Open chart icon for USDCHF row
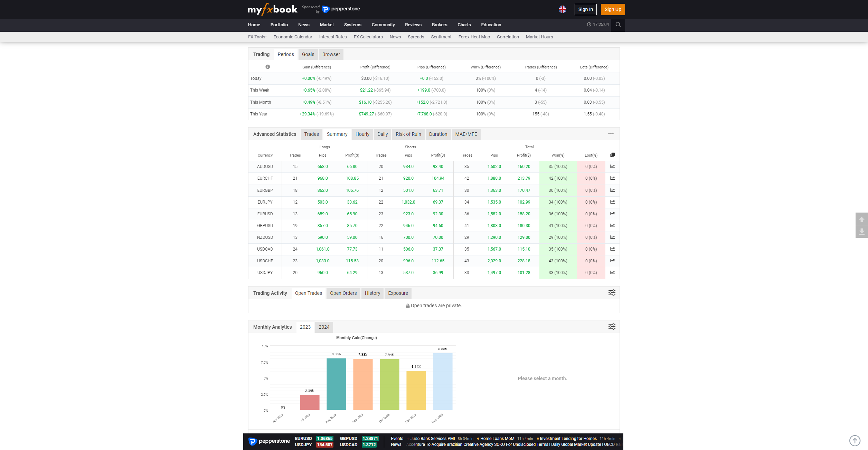The image size is (868, 450). [x=612, y=261]
